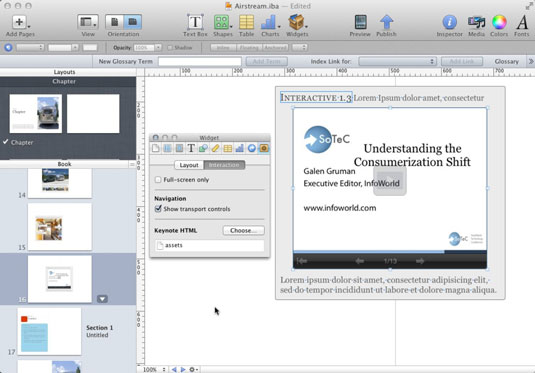Select Layout inspector icon in Widget panel
Image resolution: width=535 pixels, height=373 pixels.
click(x=167, y=148)
